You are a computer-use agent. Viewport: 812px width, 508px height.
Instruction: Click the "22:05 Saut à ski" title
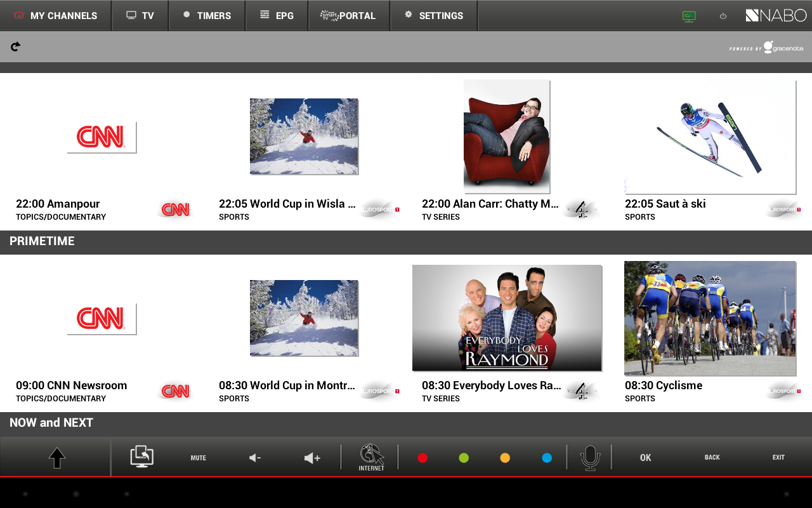tap(665, 204)
